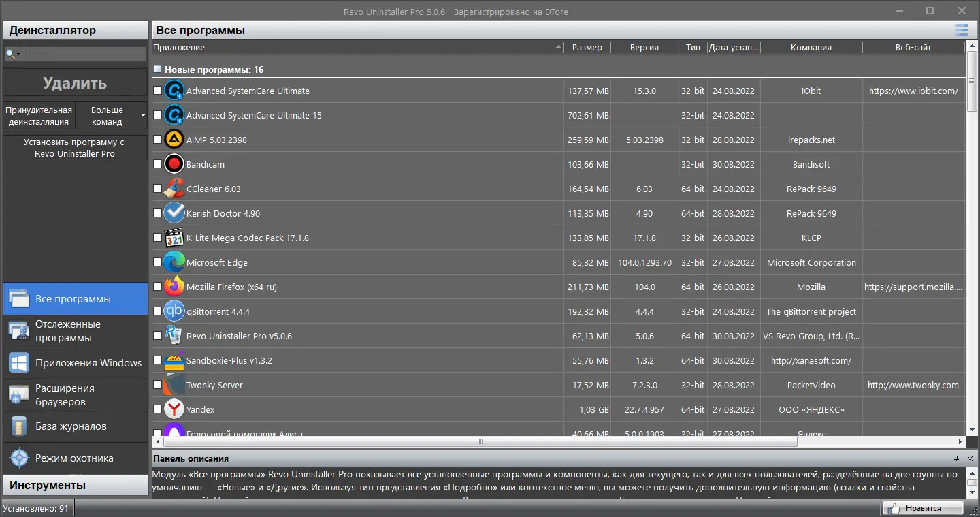The image size is (980, 517).
Task: Sort by the Версия column header
Action: pos(644,47)
